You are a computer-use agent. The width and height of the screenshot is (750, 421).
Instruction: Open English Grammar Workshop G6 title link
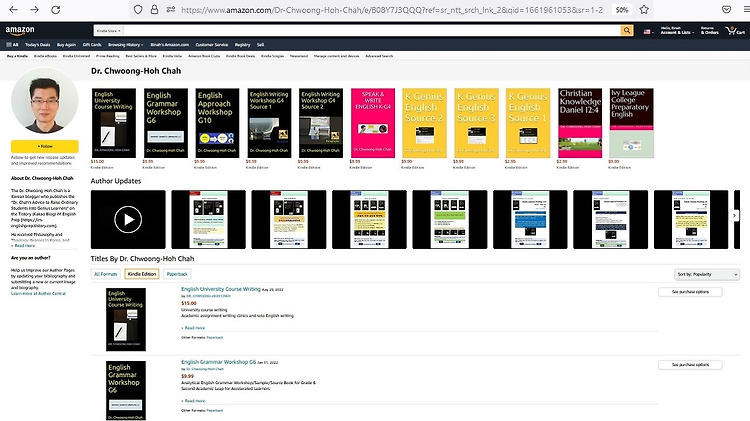[218, 362]
